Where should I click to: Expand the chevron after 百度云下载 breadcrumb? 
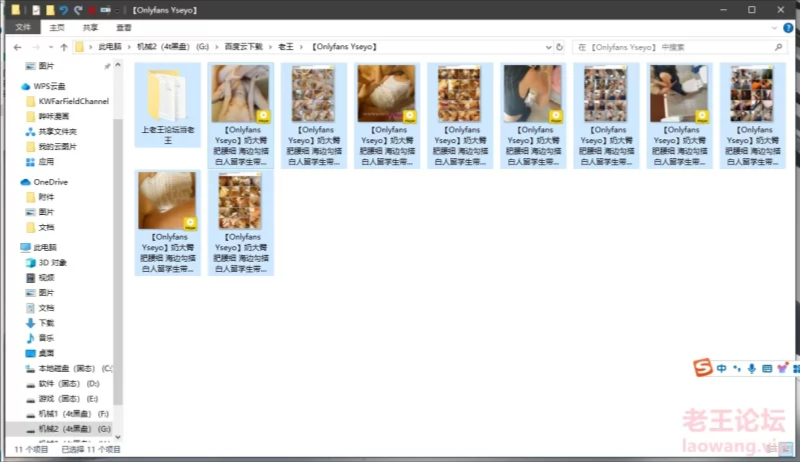[x=270, y=47]
